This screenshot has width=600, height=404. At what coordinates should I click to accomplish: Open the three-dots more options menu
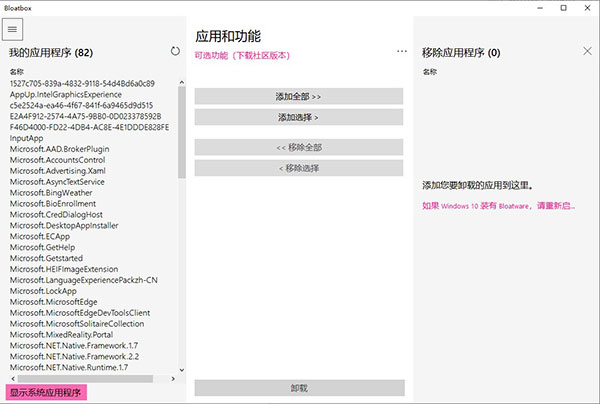point(402,51)
